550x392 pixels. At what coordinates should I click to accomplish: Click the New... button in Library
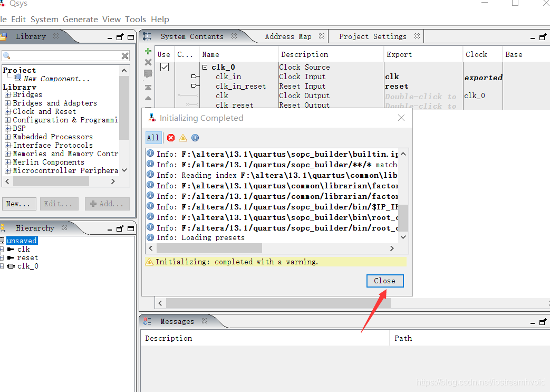click(19, 204)
